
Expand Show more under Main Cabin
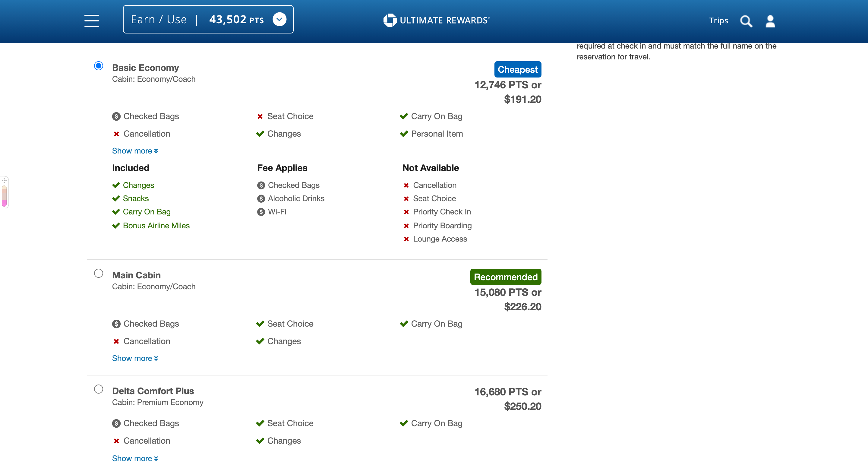[x=135, y=358]
